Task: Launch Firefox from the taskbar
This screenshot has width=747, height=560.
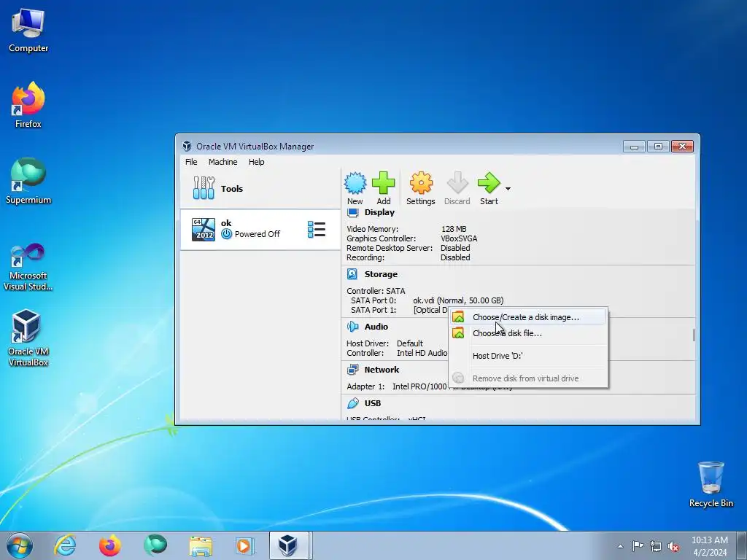Action: 110,545
